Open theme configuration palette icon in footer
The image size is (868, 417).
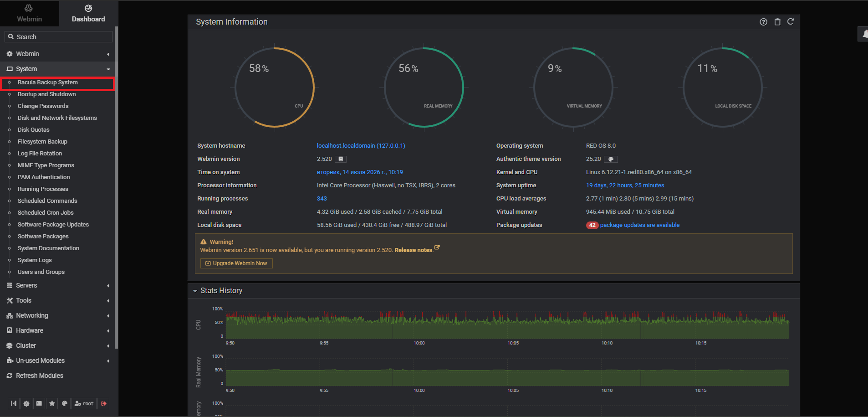(x=65, y=403)
